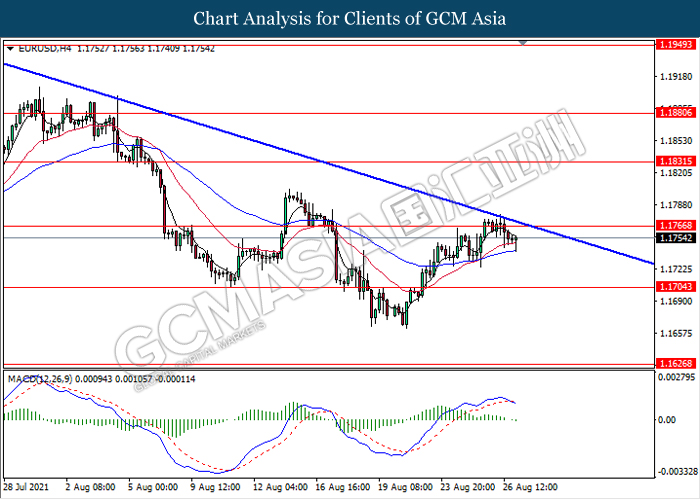The image size is (700, 500).
Task: Click the 5 Aug 00:00 time label
Action: tap(153, 486)
